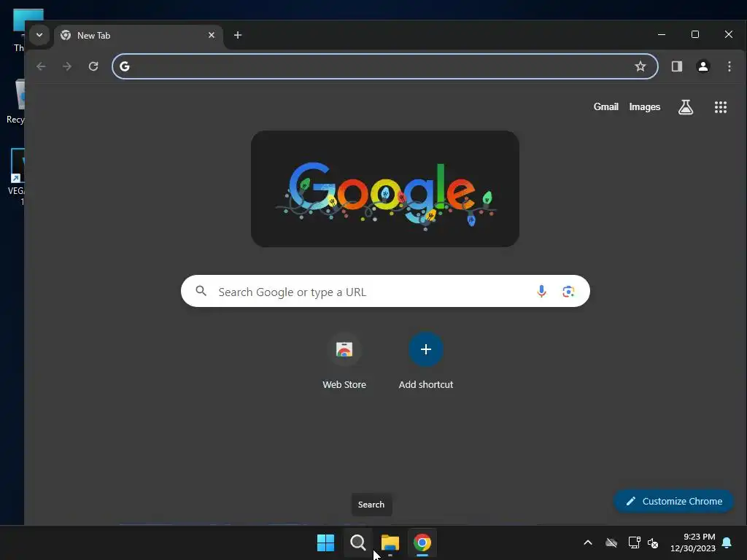Open the tab search dropdown arrow

click(x=39, y=35)
